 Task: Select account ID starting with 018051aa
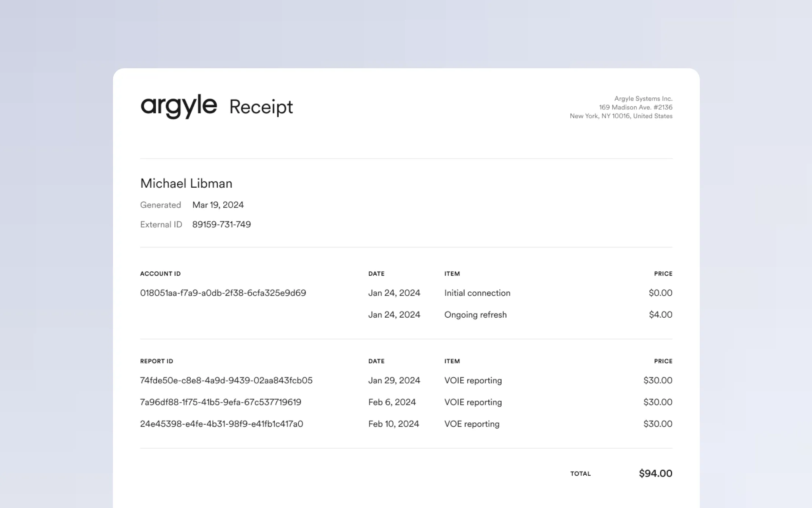pyautogui.click(x=223, y=293)
